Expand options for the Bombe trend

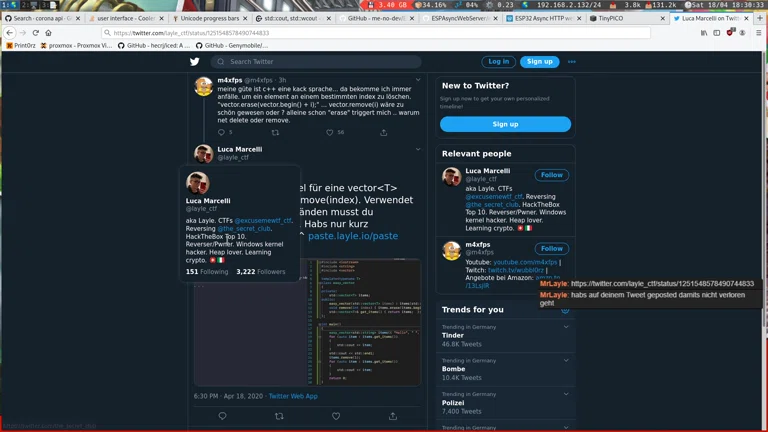[x=566, y=360]
